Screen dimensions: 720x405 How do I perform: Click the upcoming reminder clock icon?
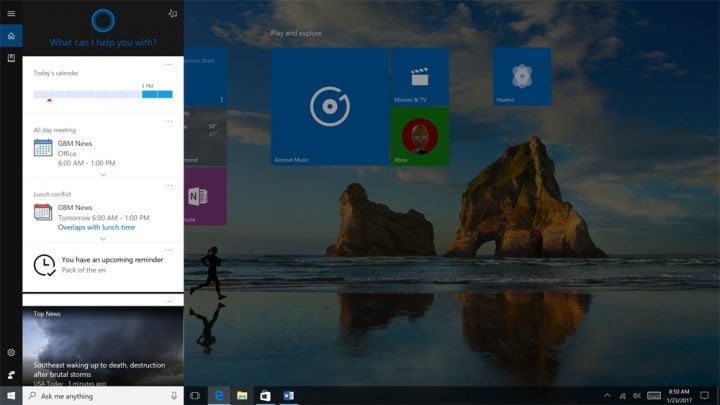(x=44, y=265)
